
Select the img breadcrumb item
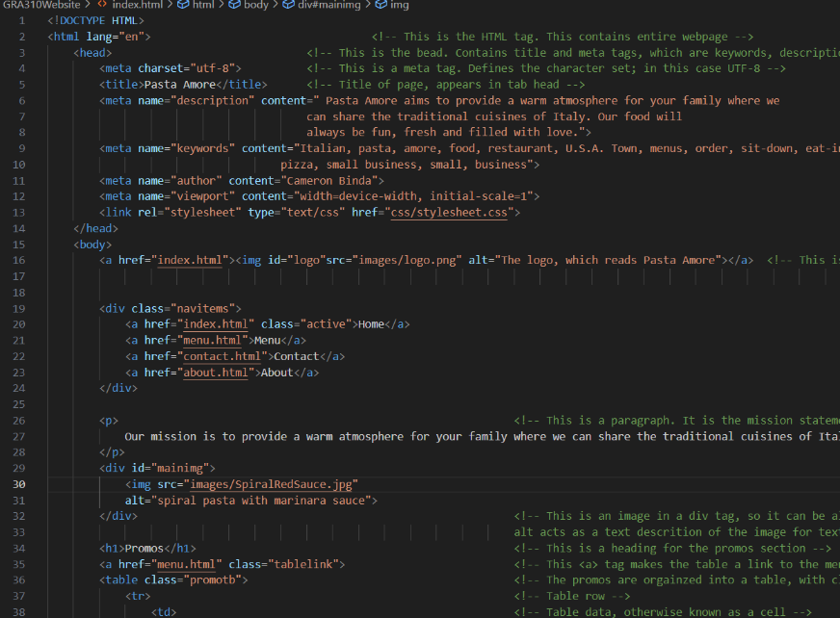point(399,6)
